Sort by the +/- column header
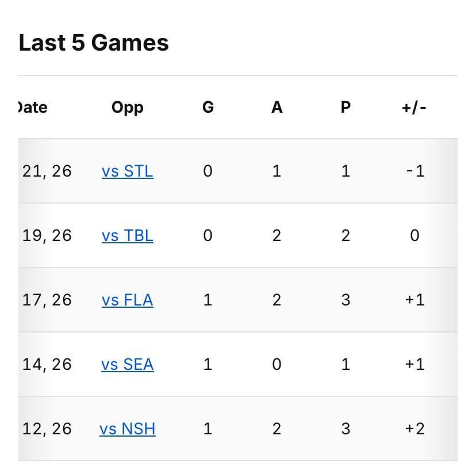Screen dimensions: 476x470 [x=414, y=107]
